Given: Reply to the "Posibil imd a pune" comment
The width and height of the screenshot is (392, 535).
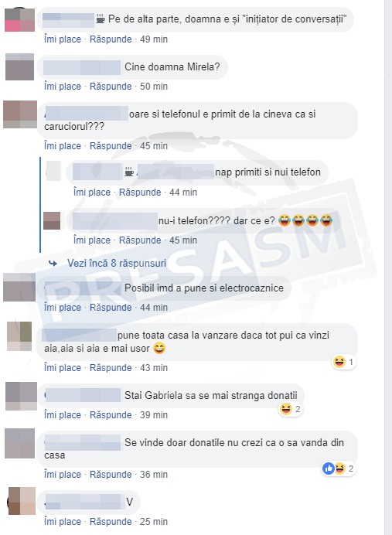Looking at the screenshot, I should [x=111, y=308].
